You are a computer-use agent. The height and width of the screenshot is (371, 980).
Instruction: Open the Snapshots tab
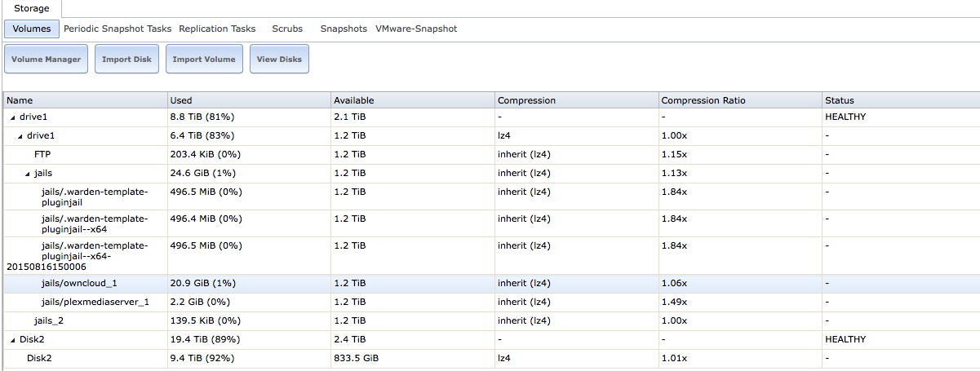tap(344, 29)
